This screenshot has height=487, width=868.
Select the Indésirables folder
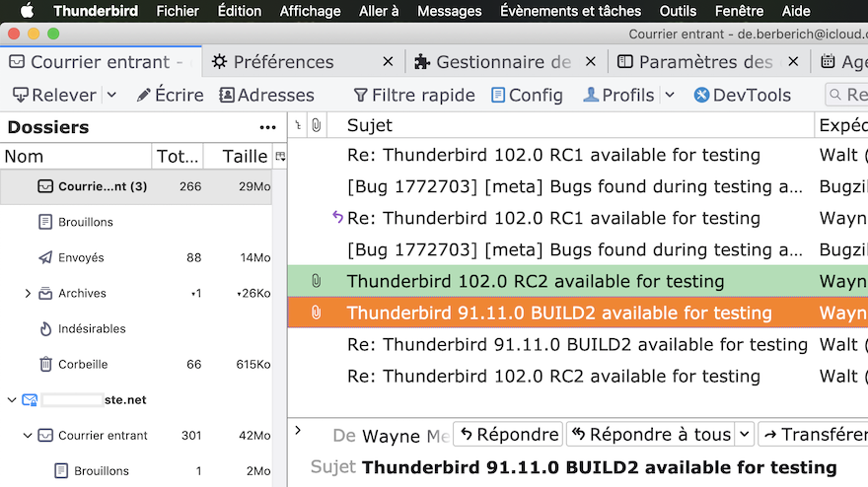pyautogui.click(x=92, y=329)
